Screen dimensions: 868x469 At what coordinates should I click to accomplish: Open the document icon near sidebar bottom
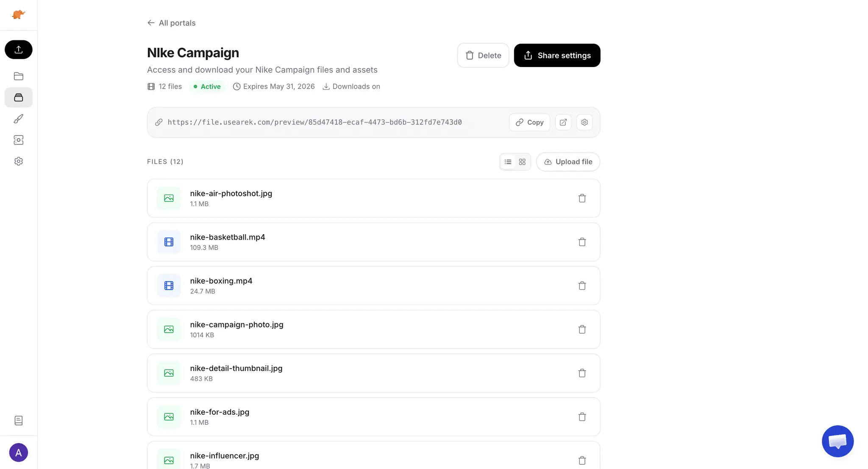(x=19, y=421)
